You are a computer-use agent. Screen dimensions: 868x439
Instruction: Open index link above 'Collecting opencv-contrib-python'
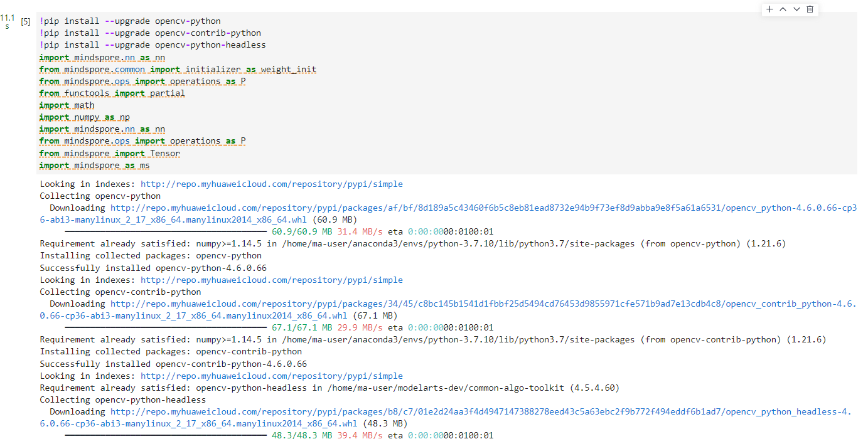point(272,280)
